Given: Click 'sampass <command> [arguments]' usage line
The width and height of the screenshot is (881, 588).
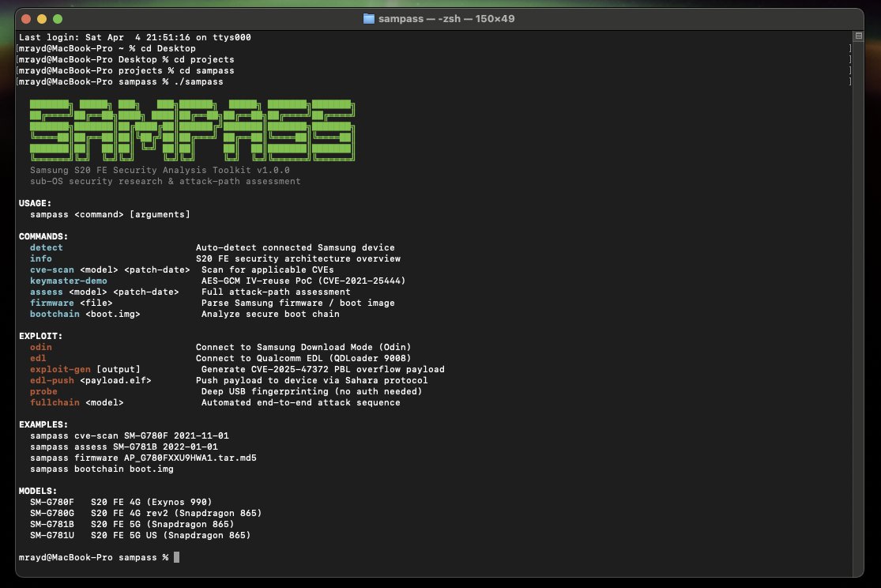Looking at the screenshot, I should click(x=110, y=214).
